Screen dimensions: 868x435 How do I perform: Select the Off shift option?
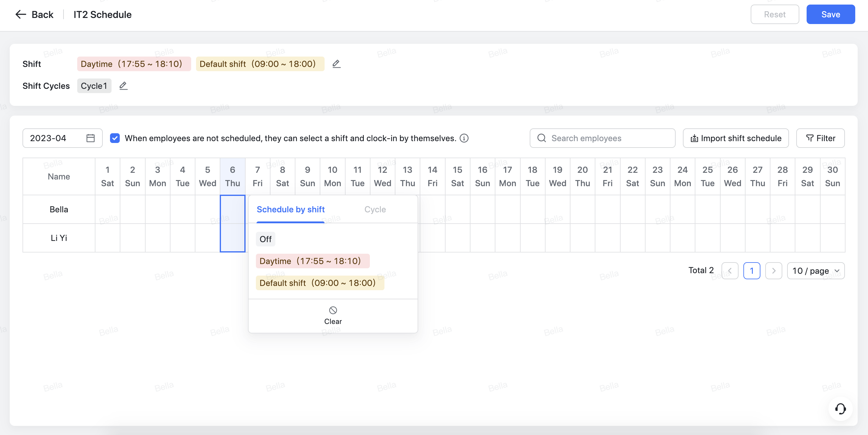click(x=266, y=239)
